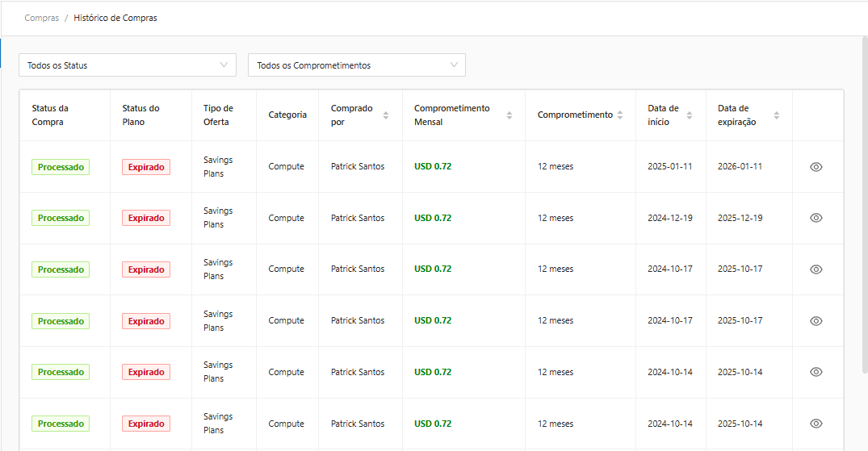Open the eye icon on the first 2025-10-17 row
Viewport: 868px width, 451px height.
816,269
